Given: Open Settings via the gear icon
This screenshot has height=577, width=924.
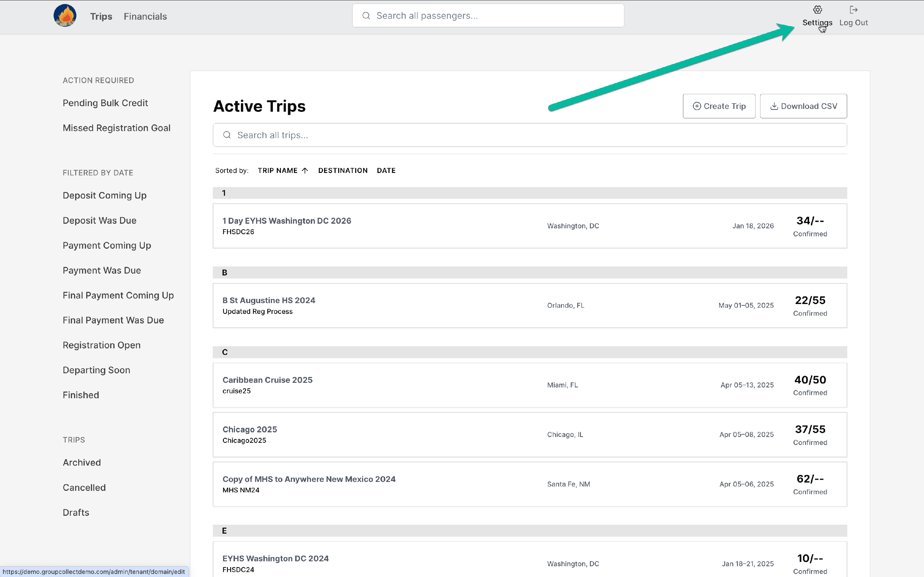Looking at the screenshot, I should tap(817, 10).
